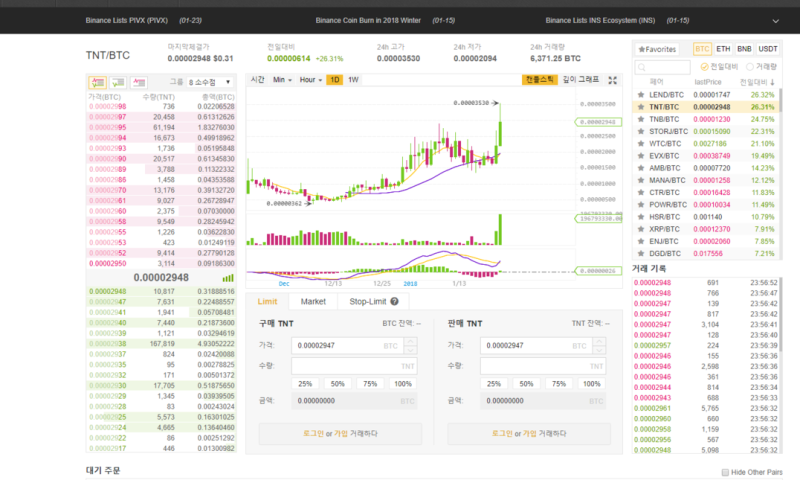Favorite the EVX/BTC pair star

click(641, 156)
